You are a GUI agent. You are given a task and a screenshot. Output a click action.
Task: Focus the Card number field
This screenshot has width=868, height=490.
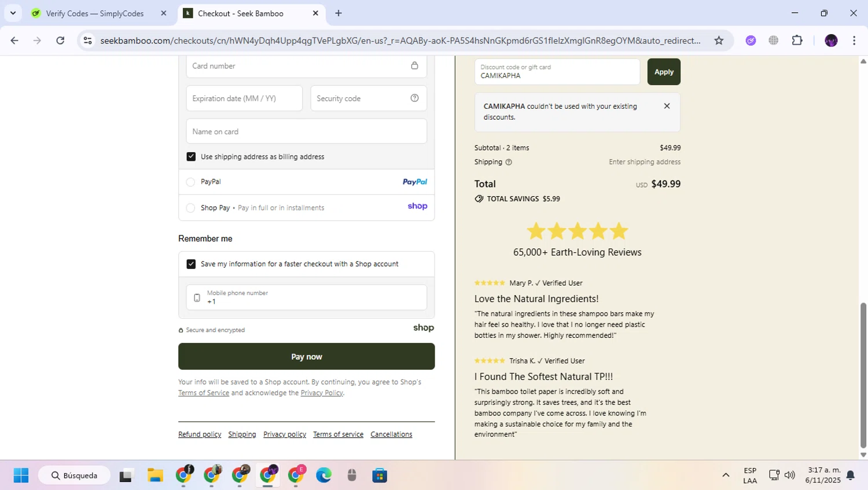tap(307, 66)
